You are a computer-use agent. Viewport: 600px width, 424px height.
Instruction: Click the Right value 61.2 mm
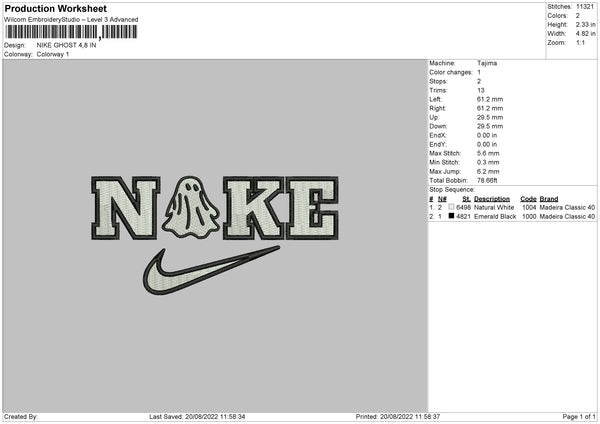[x=490, y=108]
